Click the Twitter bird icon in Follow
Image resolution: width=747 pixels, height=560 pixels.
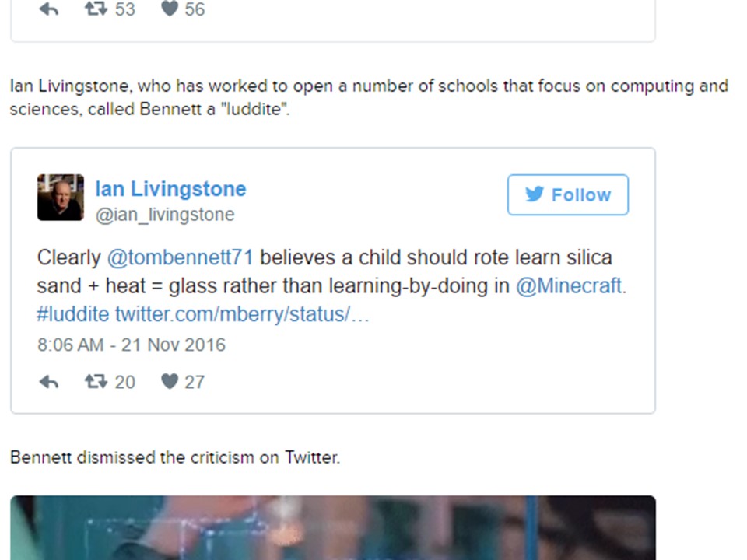click(x=535, y=194)
